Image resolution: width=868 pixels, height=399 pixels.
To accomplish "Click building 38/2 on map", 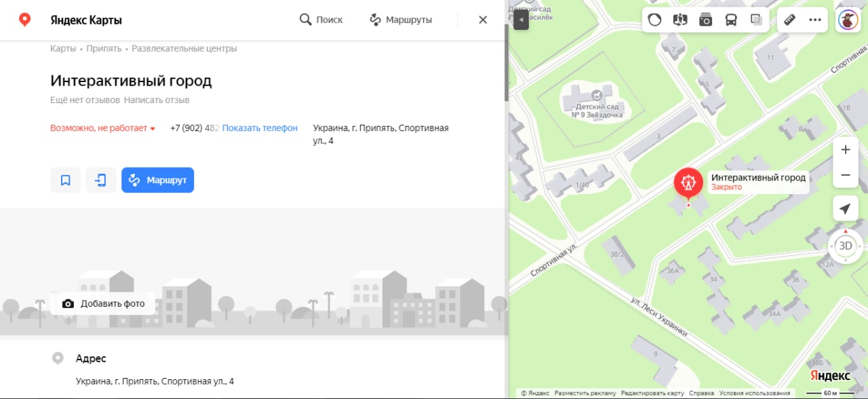I will point(617,254).
